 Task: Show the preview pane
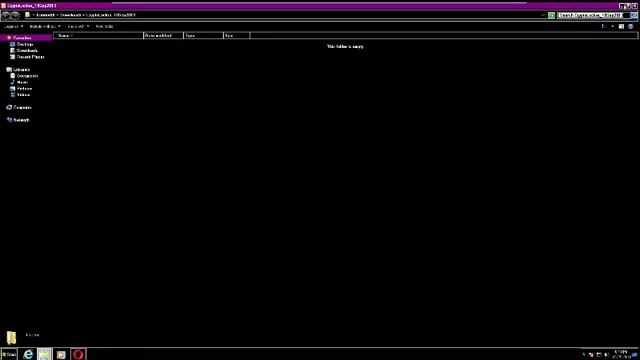point(621,26)
